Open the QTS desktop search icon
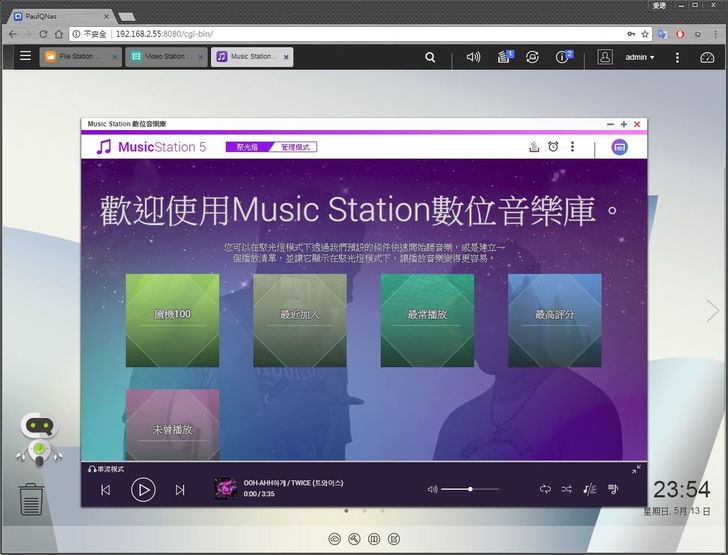The image size is (728, 555). pyautogui.click(x=430, y=57)
